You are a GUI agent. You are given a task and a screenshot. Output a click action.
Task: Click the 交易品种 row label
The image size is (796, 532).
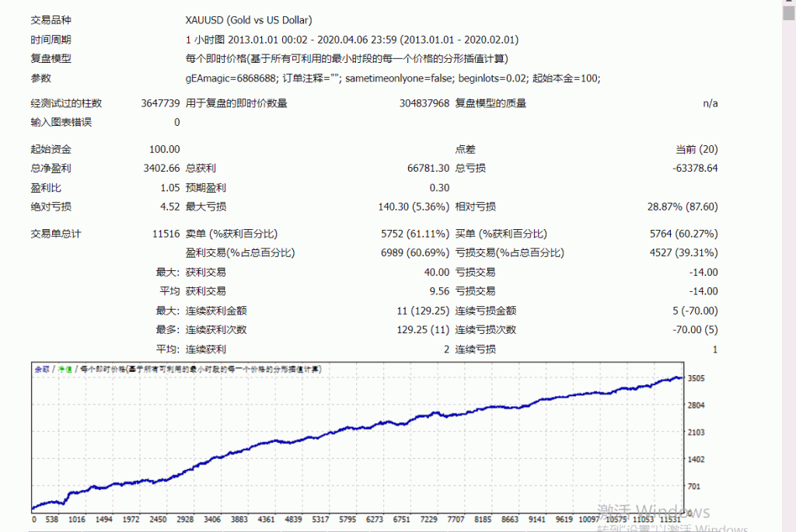click(51, 20)
